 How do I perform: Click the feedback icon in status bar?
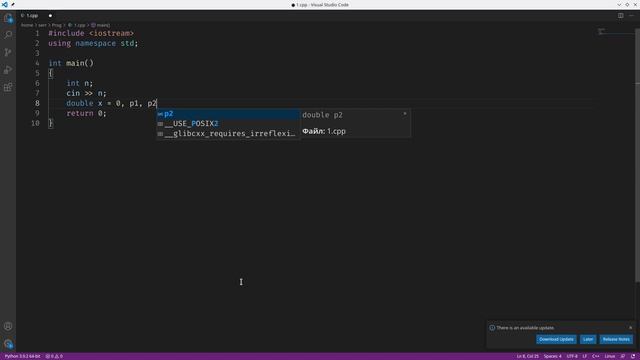(x=622, y=356)
